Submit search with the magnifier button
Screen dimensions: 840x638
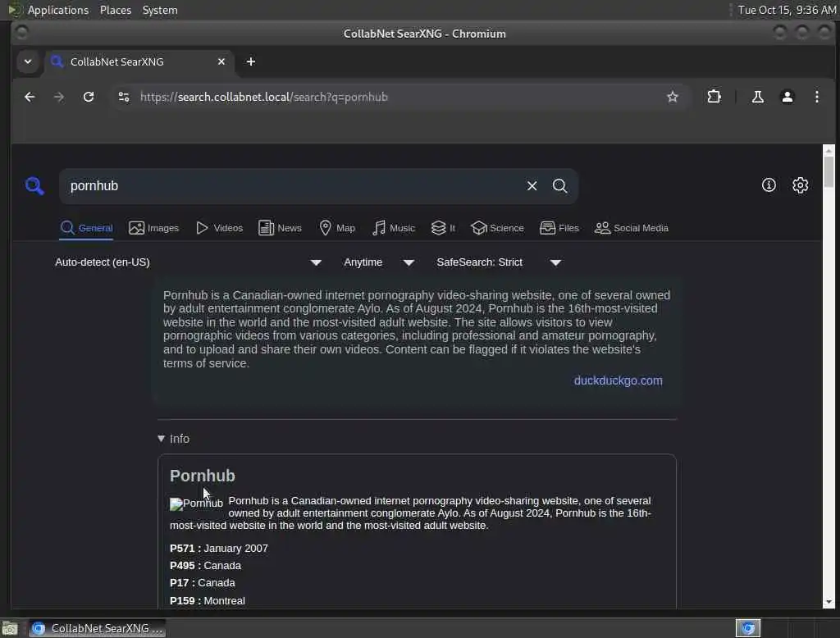(559, 186)
